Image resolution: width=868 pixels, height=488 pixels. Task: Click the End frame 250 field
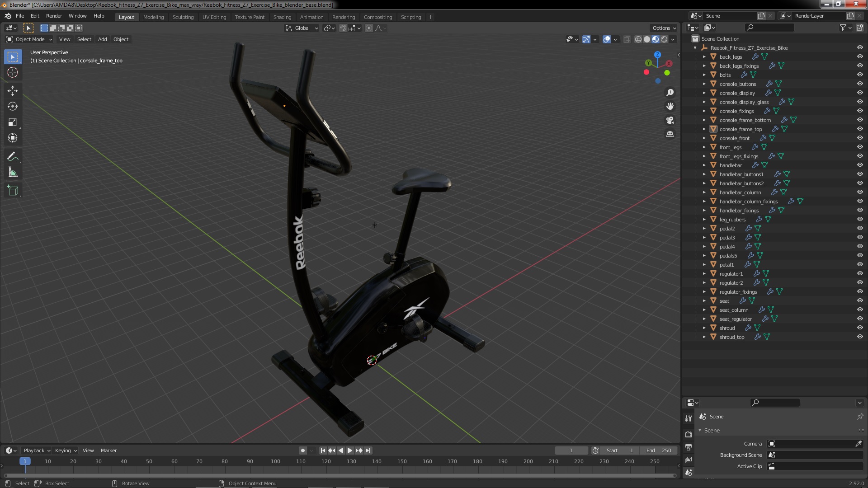point(660,450)
